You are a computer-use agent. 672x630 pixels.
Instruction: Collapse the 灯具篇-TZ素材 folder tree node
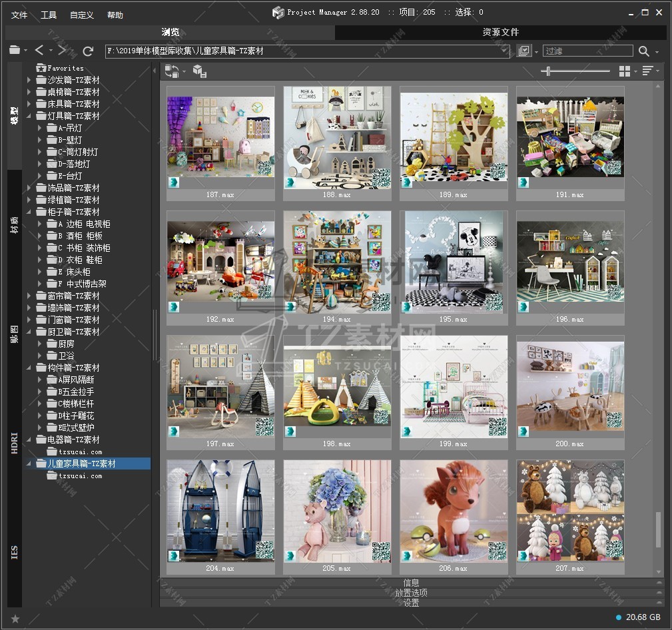click(29, 116)
